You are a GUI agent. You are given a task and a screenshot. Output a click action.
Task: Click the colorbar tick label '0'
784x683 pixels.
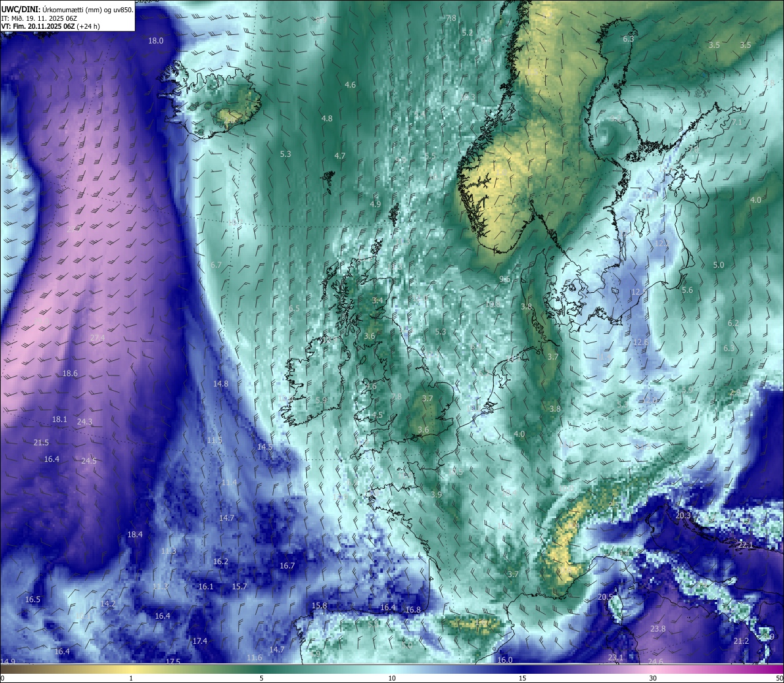[2, 678]
